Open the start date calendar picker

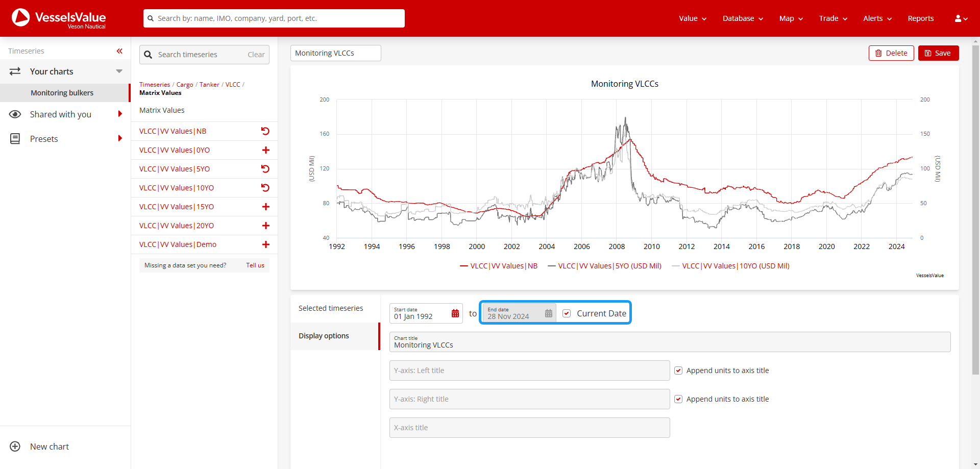pos(455,313)
